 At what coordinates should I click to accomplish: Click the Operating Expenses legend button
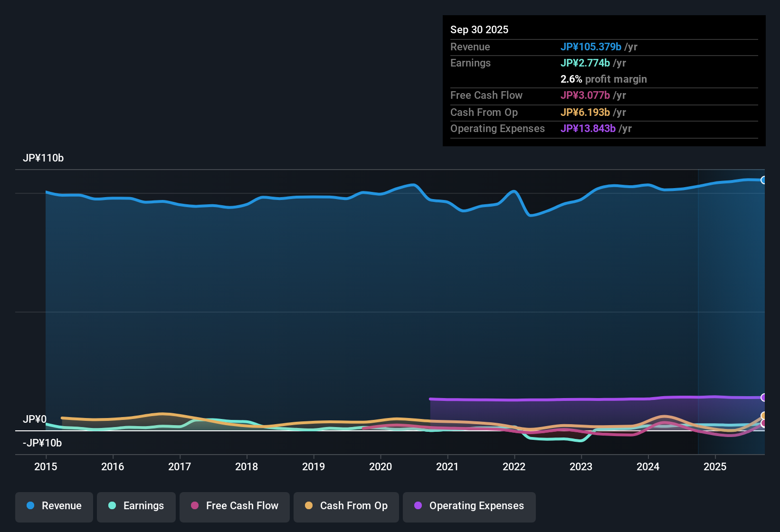click(x=469, y=506)
